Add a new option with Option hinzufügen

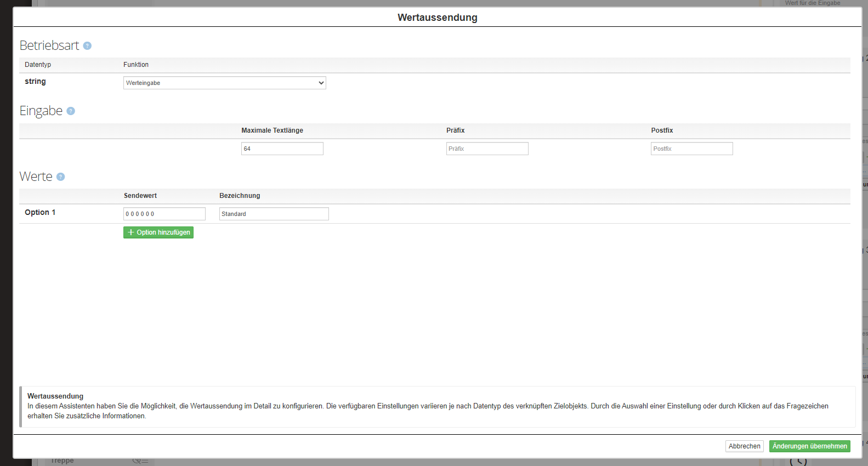point(158,232)
